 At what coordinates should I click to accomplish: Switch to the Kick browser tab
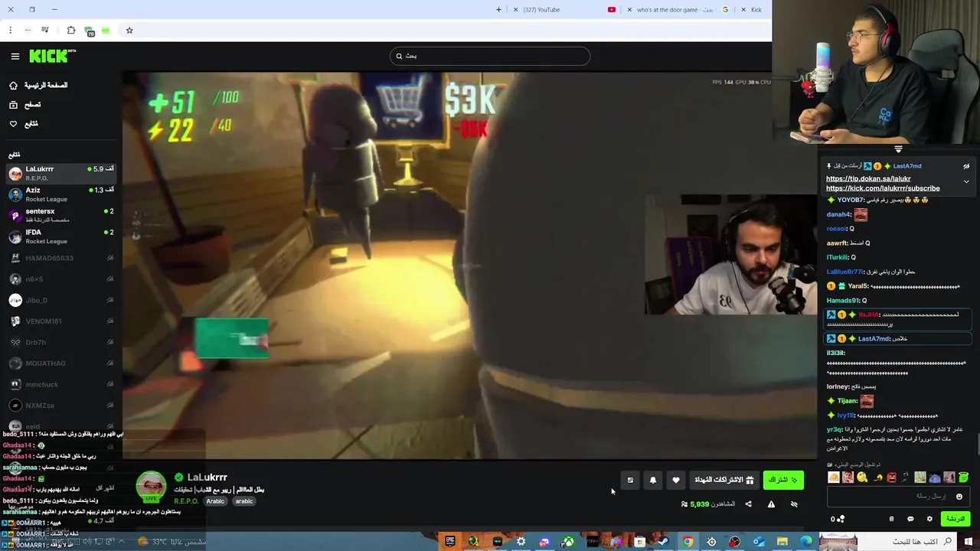[754, 9]
